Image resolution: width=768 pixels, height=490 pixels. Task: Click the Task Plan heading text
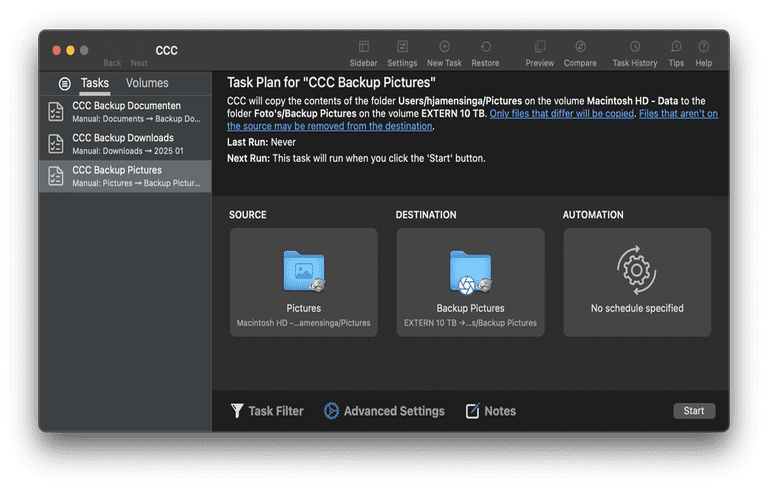pos(331,82)
